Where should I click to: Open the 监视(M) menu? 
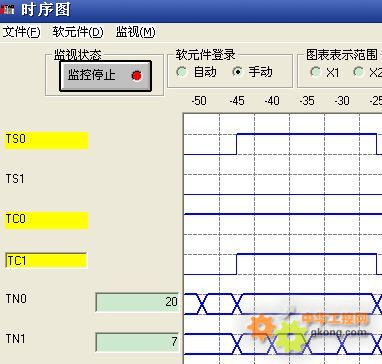click(135, 32)
